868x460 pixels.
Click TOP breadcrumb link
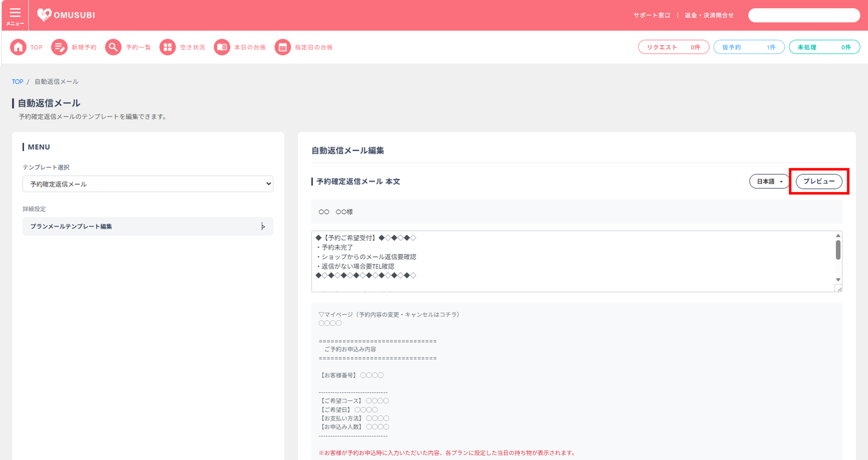pyautogui.click(x=17, y=82)
